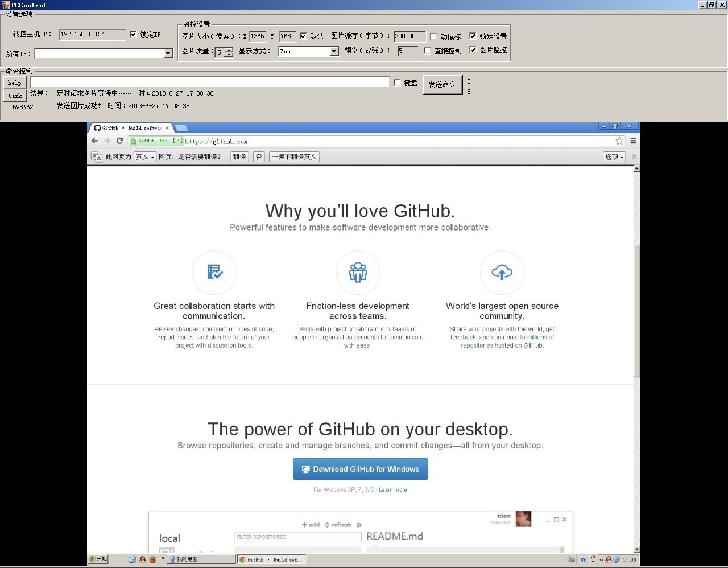Decrease 图片质量 with down stepper arrow

click(228, 55)
